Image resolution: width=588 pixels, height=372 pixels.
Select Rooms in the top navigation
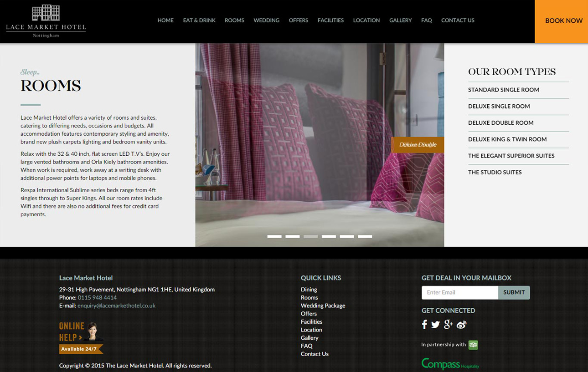234,20
